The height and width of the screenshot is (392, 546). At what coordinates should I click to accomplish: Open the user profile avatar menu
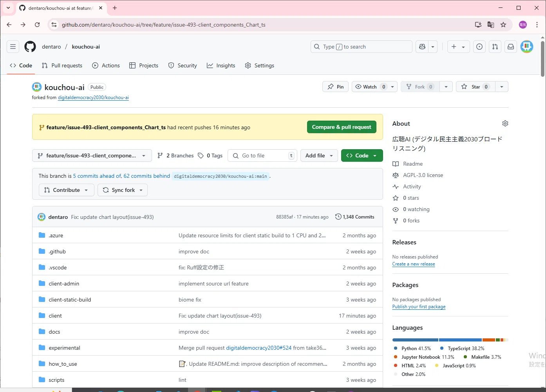(x=527, y=47)
